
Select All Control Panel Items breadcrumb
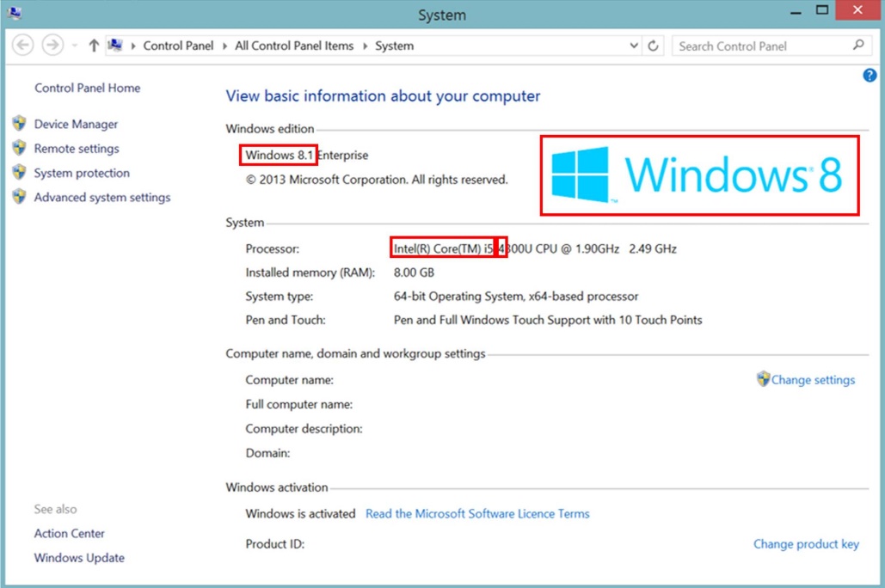[294, 46]
